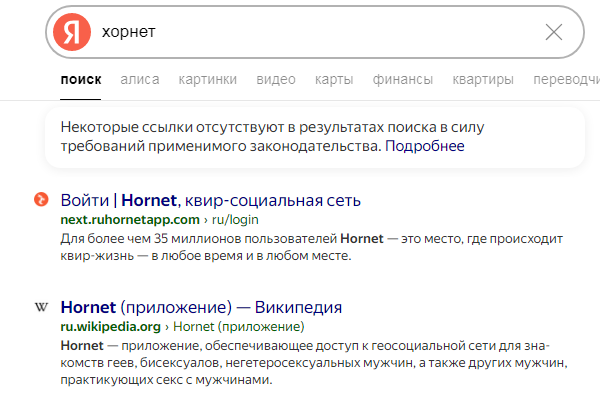Visit ru.wikipedia.org domain link
Image resolution: width=600 pixels, height=401 pixels.
point(111,326)
